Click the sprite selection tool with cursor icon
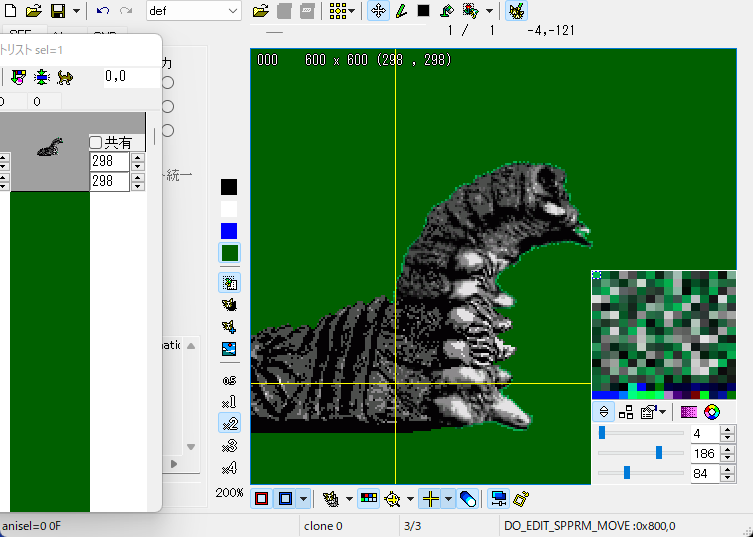 coord(471,11)
